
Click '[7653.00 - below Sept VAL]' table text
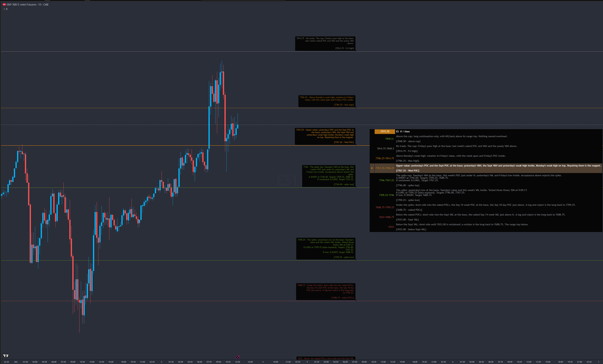(411, 229)
